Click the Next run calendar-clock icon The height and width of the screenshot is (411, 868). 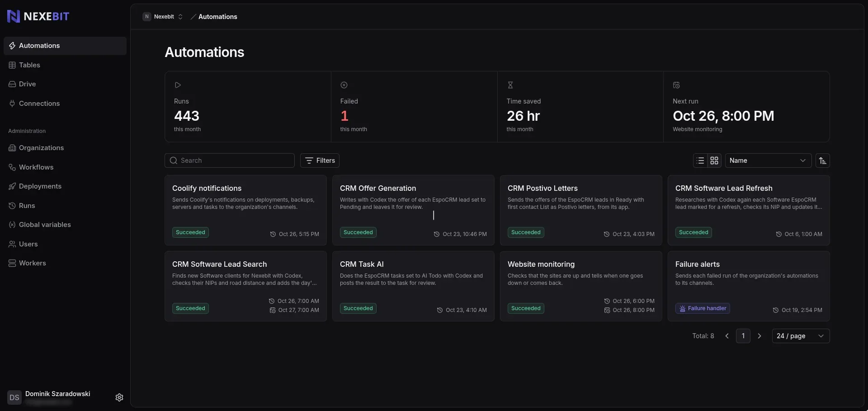point(676,85)
